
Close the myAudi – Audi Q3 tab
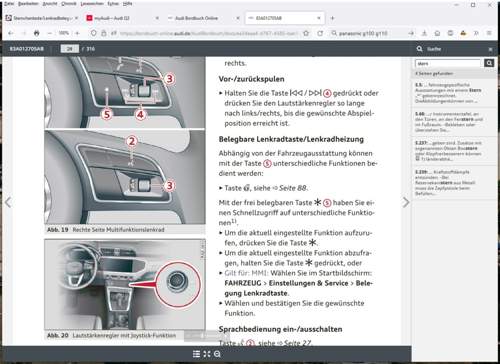[157, 18]
